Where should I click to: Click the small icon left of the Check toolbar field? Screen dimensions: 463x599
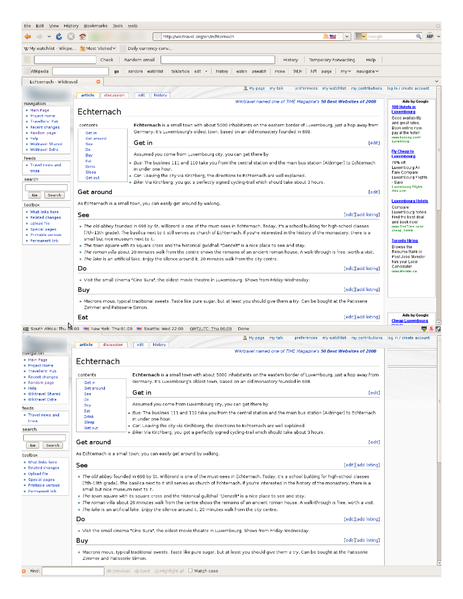tap(28, 60)
